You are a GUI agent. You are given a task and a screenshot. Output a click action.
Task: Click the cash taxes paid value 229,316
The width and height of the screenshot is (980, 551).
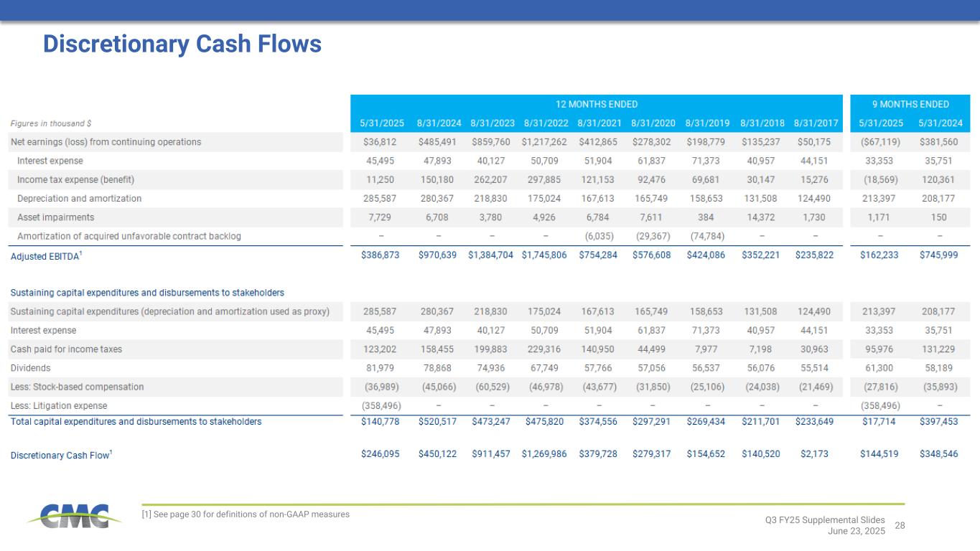coord(544,349)
